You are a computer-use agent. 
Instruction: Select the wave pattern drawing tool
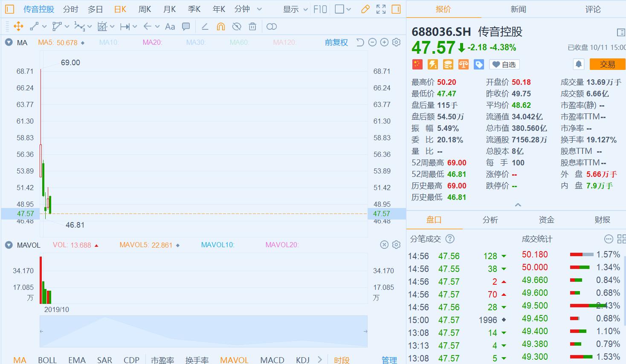point(79,26)
